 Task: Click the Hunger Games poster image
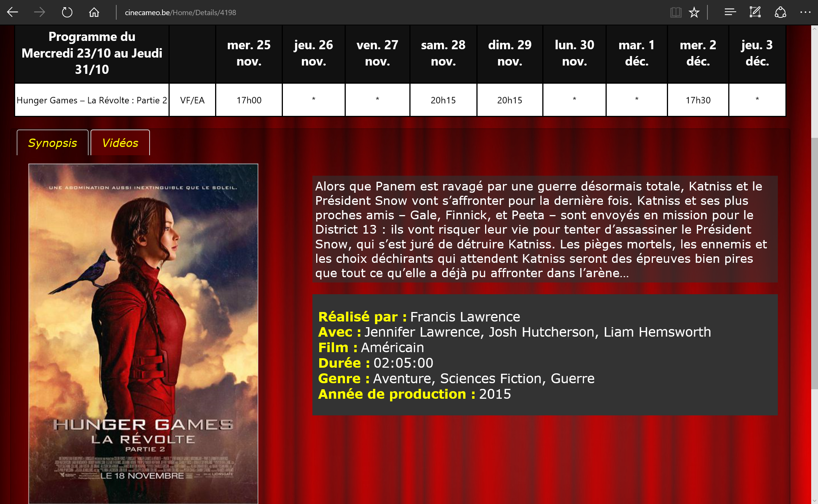143,333
